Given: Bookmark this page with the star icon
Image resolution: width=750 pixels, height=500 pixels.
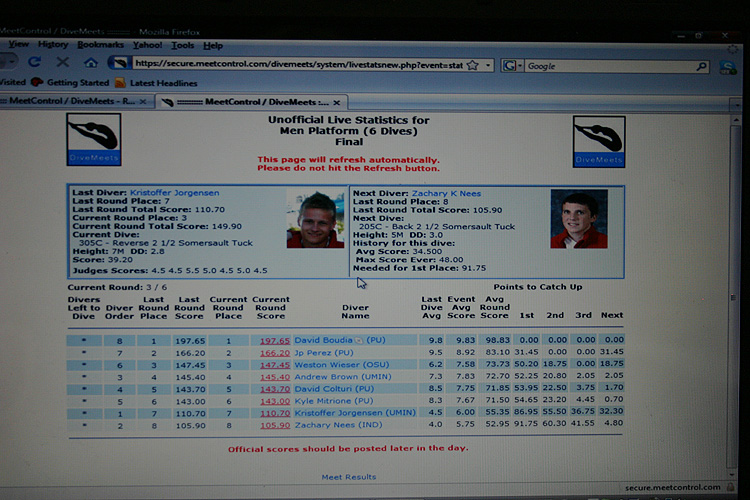Looking at the screenshot, I should [473, 65].
